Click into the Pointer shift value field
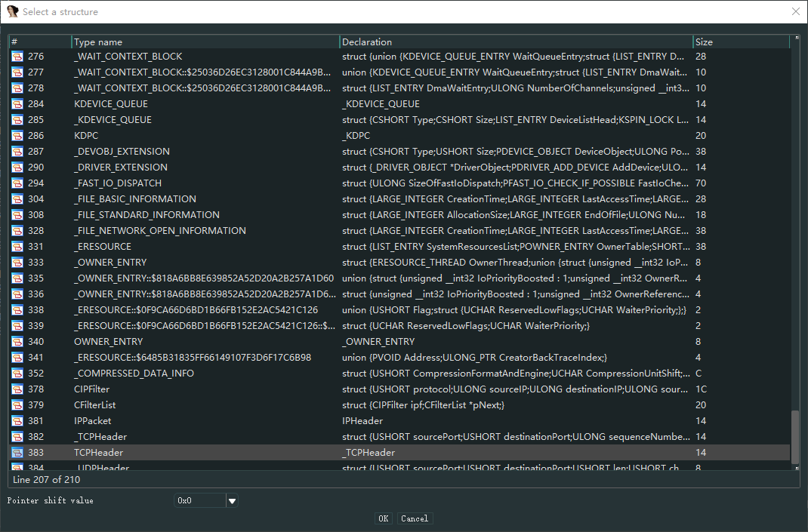 (199, 500)
